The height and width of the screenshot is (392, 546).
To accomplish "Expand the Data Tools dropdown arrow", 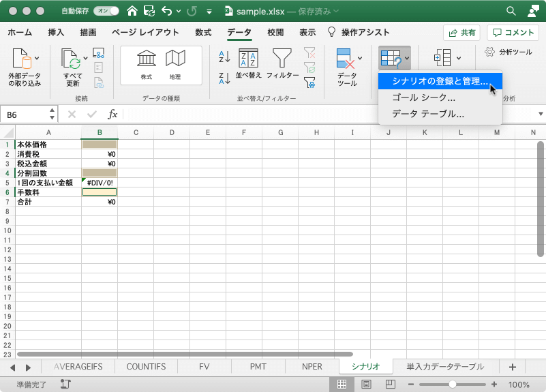I will 360,58.
